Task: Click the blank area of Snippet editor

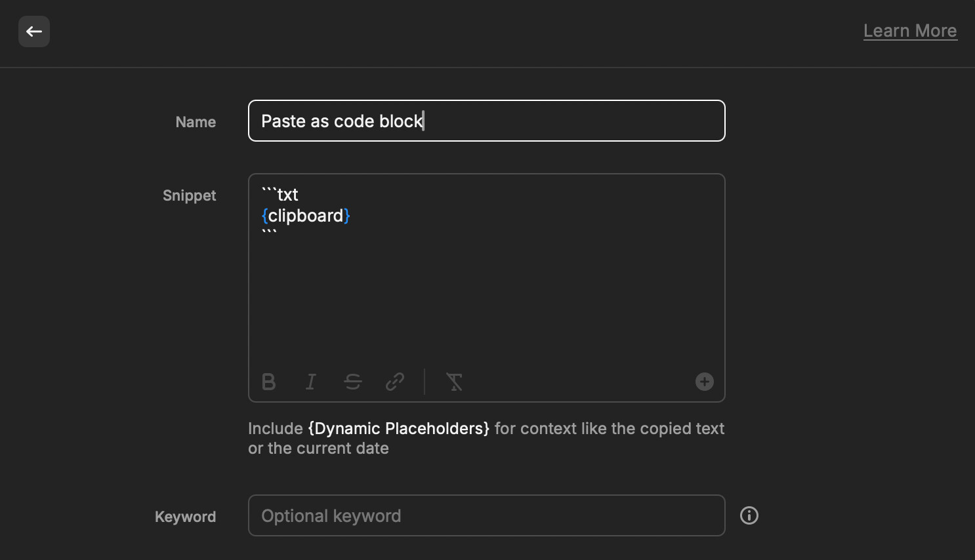Action: coord(486,302)
